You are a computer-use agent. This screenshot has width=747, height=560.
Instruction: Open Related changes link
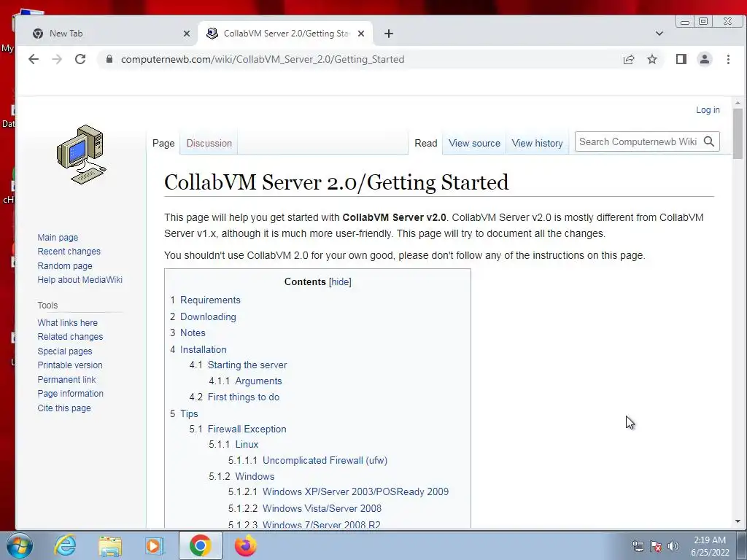(x=70, y=337)
